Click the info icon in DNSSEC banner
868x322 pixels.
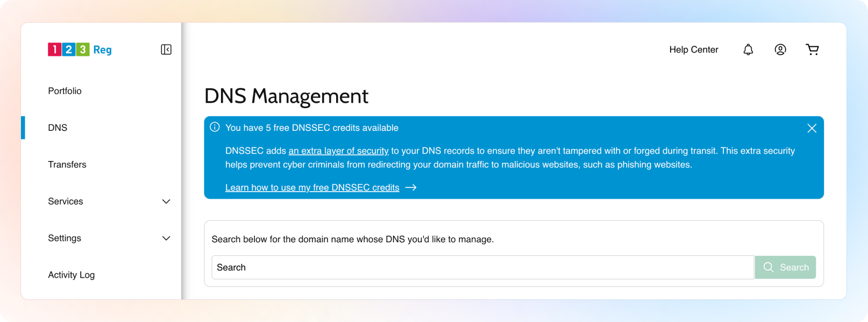pyautogui.click(x=215, y=127)
